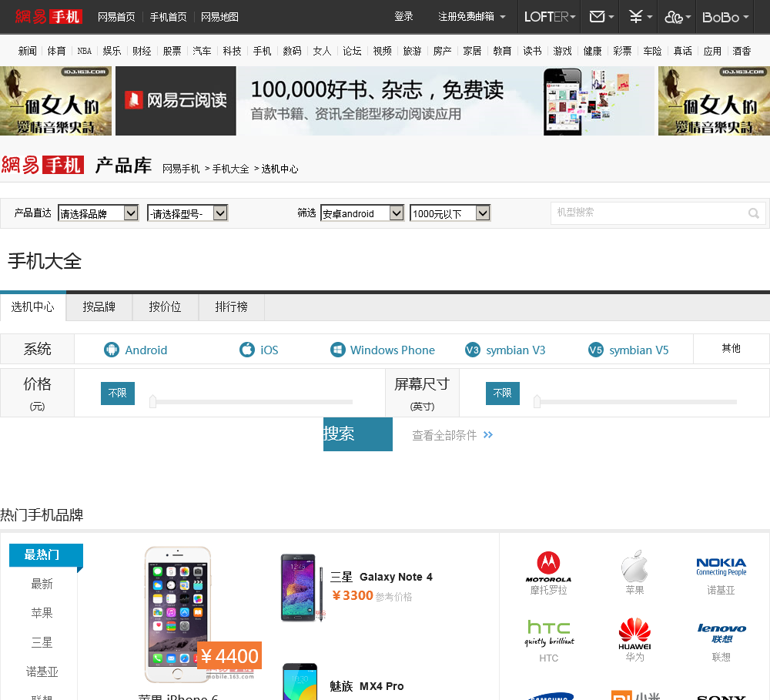The width and height of the screenshot is (770, 700).
Task: Open 网易地图 link in top bar
Action: click(x=220, y=17)
